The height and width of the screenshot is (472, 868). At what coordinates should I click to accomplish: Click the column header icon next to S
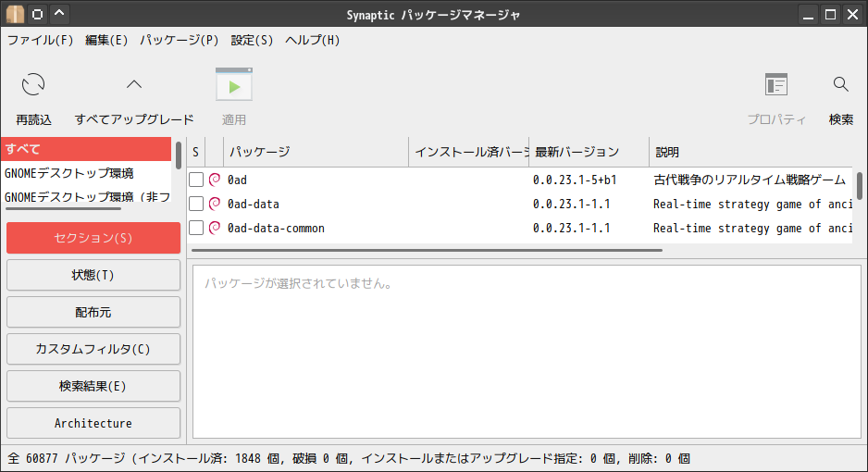(x=215, y=152)
